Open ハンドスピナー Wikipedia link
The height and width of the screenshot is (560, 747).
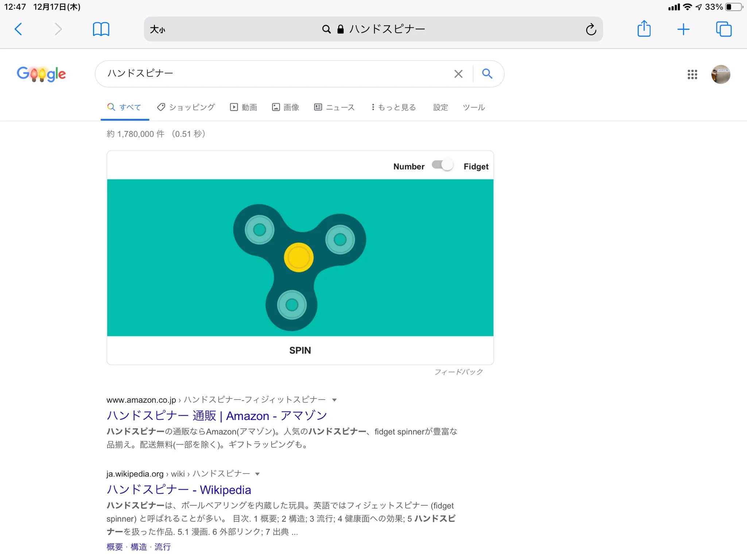pos(179,490)
